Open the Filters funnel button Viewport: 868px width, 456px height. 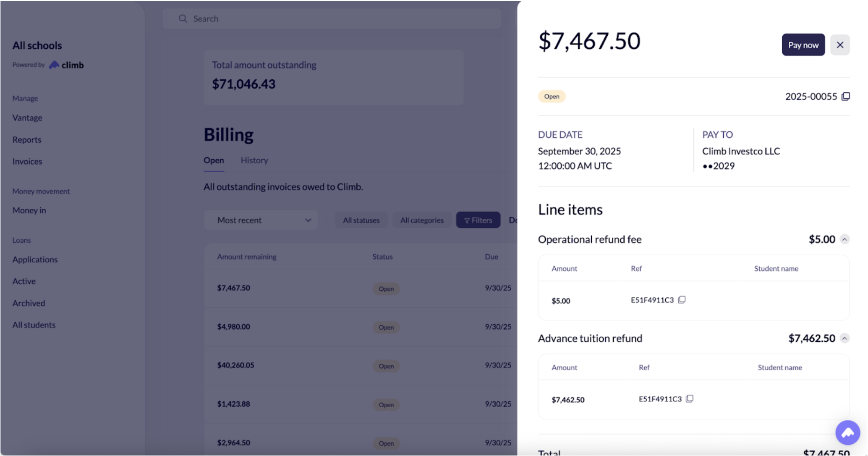(x=478, y=220)
